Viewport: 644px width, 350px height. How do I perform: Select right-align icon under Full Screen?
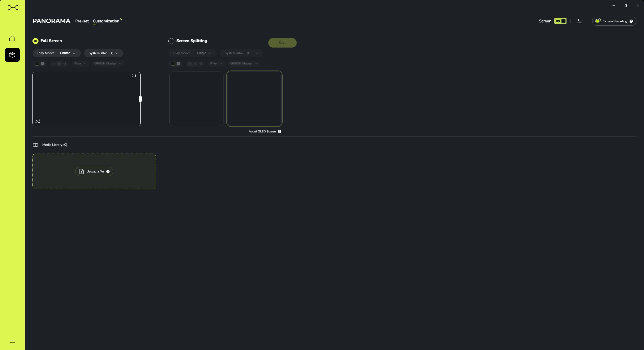tap(64, 64)
